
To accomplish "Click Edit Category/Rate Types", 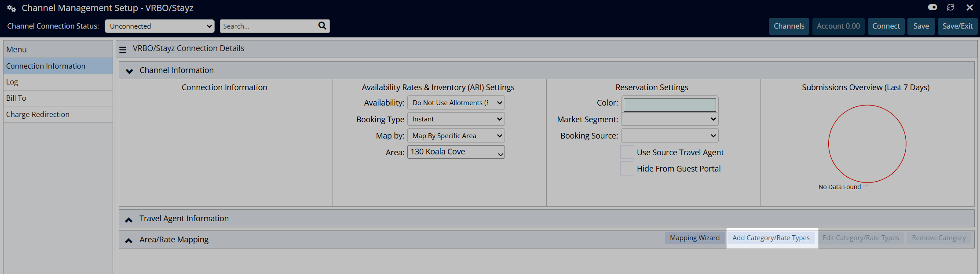I will click(861, 238).
